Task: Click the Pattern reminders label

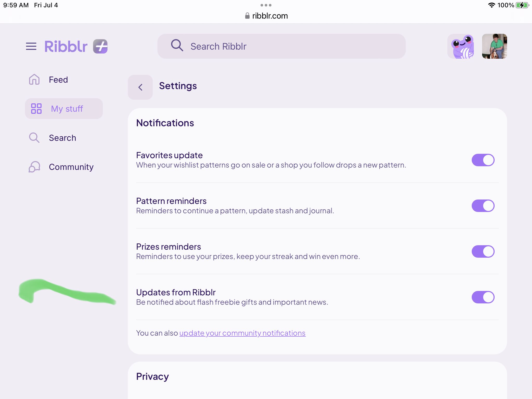Action: coord(171,201)
